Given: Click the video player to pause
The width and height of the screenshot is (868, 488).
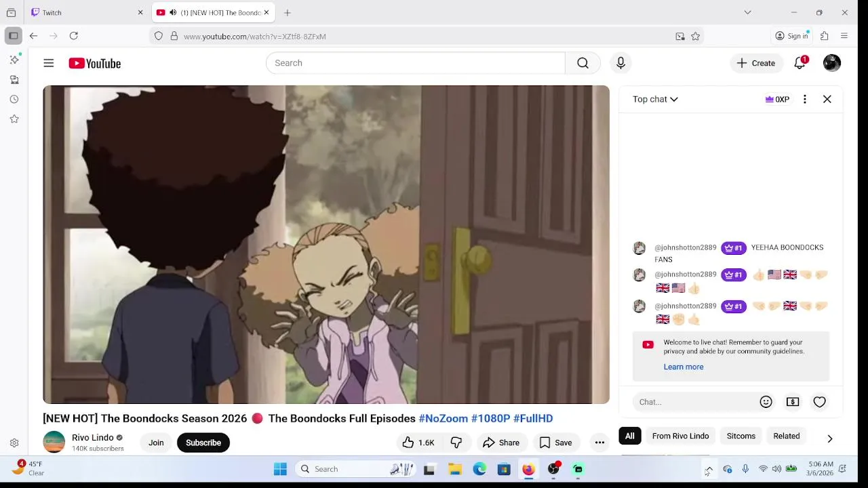Looking at the screenshot, I should [326, 245].
